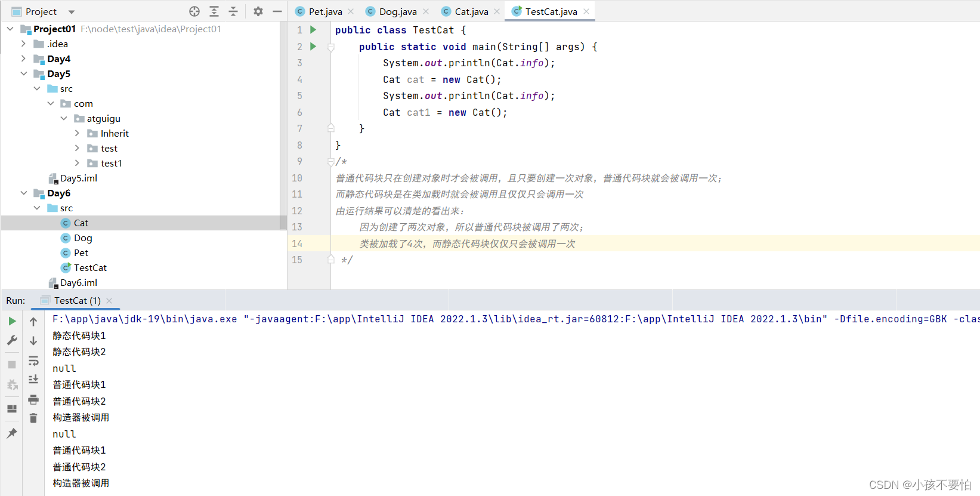The width and height of the screenshot is (980, 496).
Task: Collapse Day5 src folder
Action: tap(37, 88)
